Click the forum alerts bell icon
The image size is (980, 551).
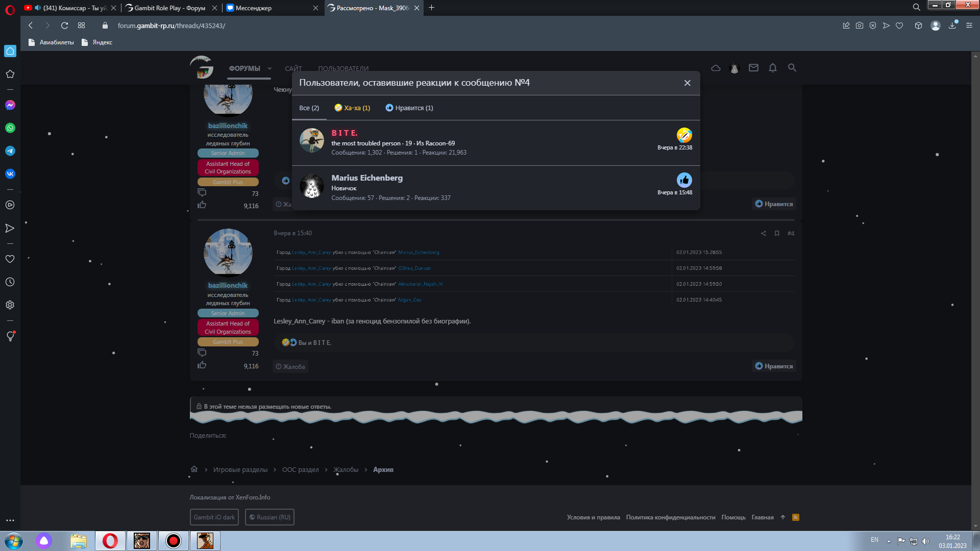click(x=772, y=67)
